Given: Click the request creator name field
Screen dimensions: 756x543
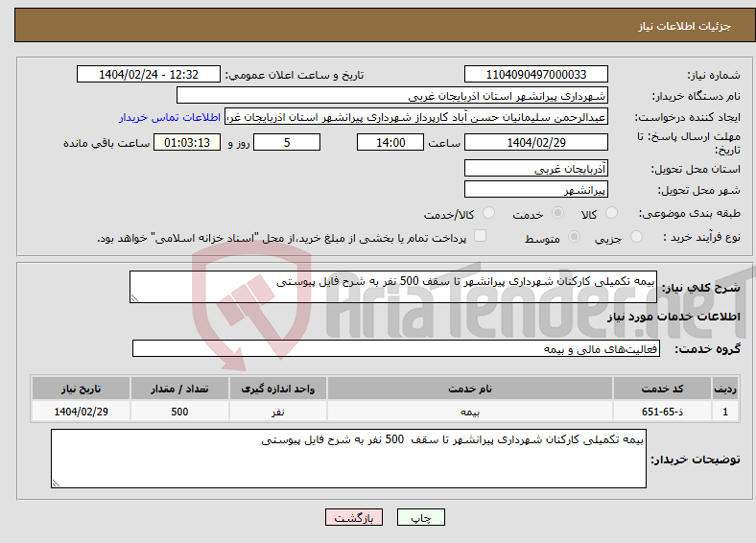Looking at the screenshot, I should (x=416, y=117).
